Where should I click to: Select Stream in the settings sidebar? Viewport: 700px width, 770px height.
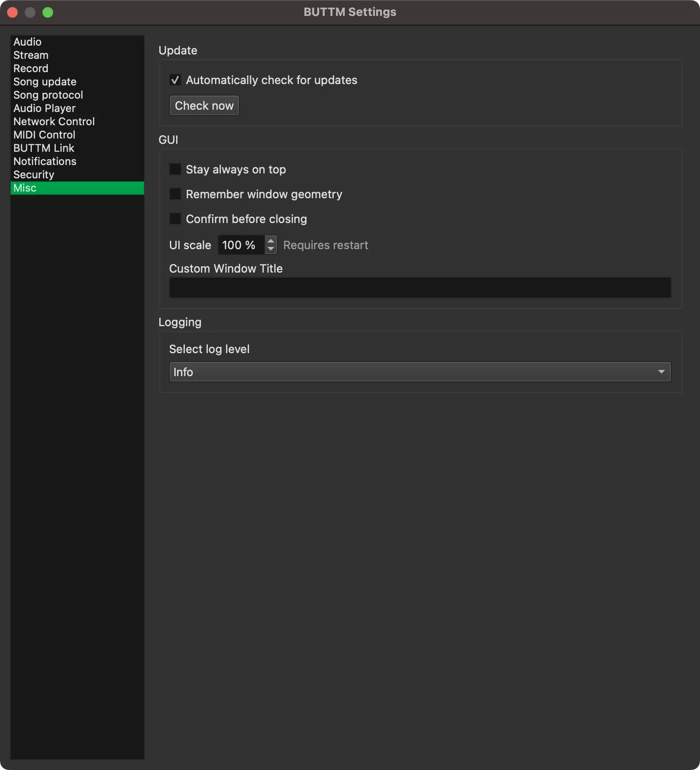pyautogui.click(x=77, y=55)
